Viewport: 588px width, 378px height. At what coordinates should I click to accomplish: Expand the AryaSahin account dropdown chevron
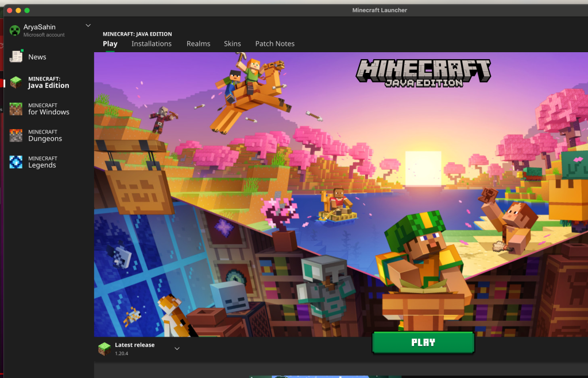point(88,25)
